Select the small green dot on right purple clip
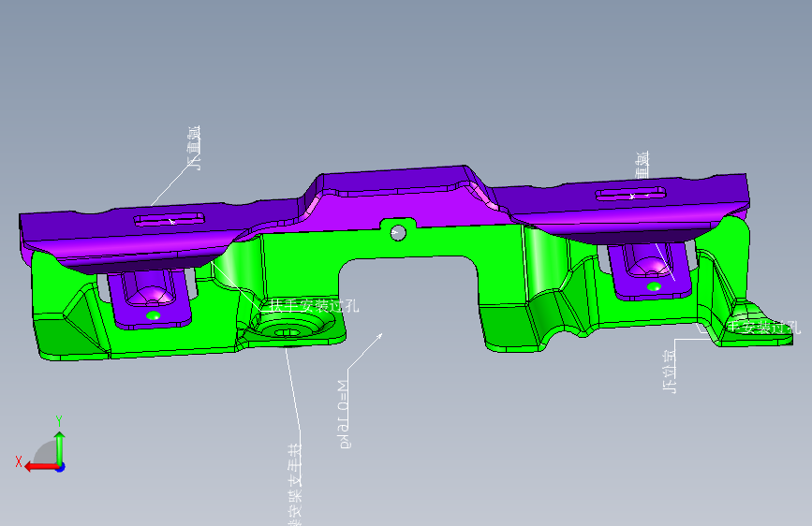 (x=654, y=286)
